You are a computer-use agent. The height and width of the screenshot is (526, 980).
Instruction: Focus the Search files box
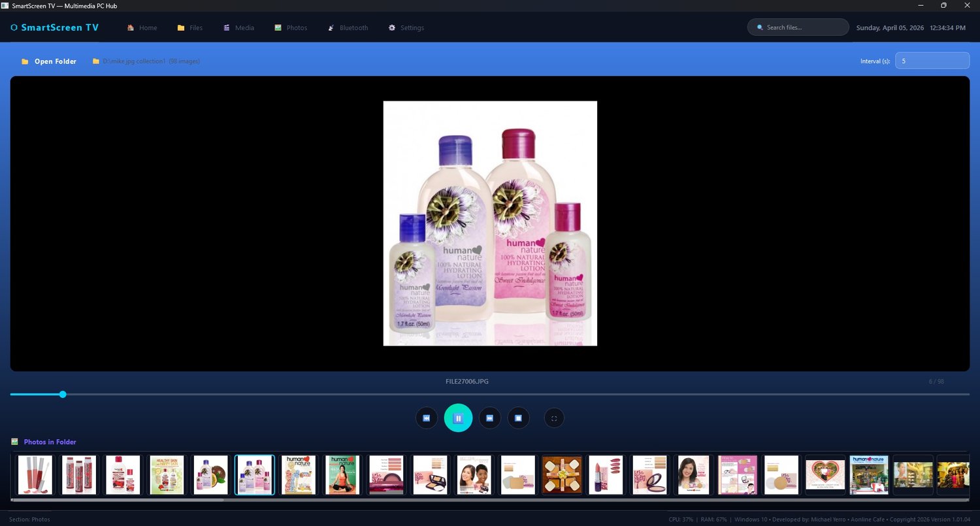pyautogui.click(x=798, y=27)
